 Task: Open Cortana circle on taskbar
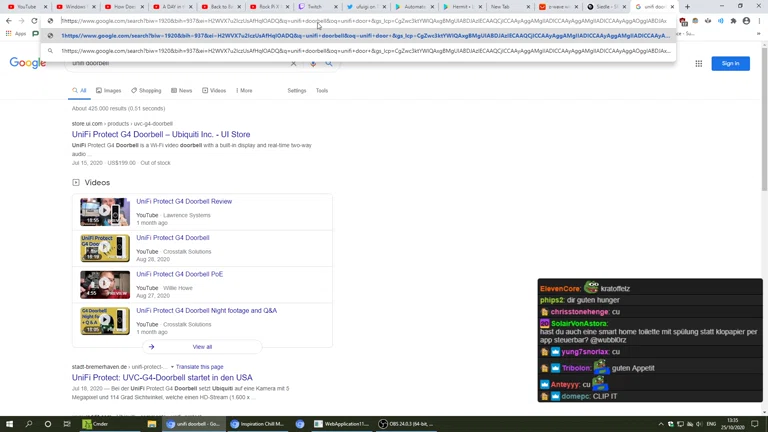pyautogui.click(x=48, y=424)
